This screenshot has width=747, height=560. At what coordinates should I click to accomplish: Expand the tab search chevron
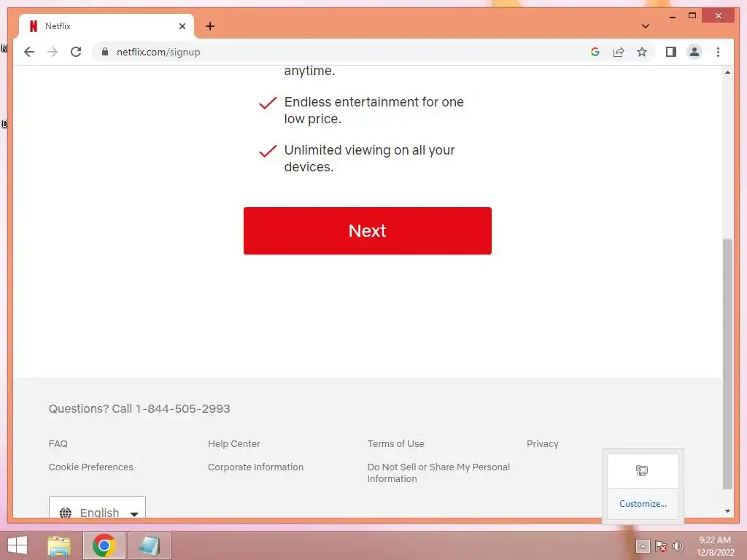645,26
